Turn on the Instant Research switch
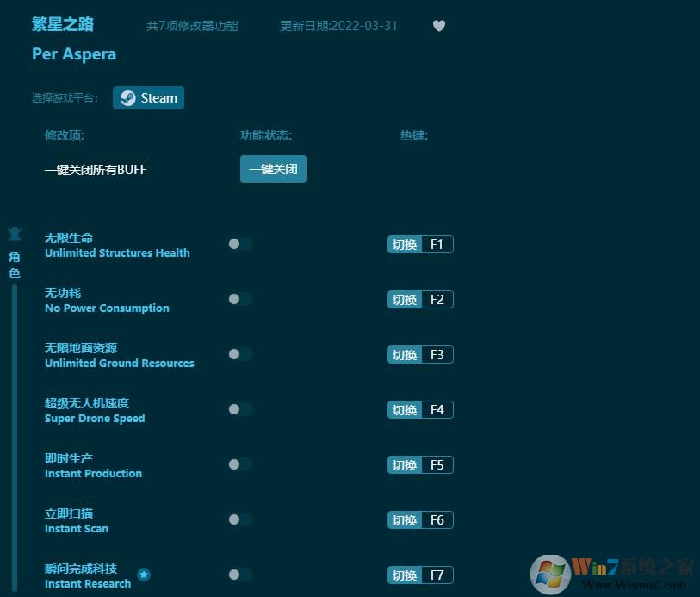 [239, 575]
